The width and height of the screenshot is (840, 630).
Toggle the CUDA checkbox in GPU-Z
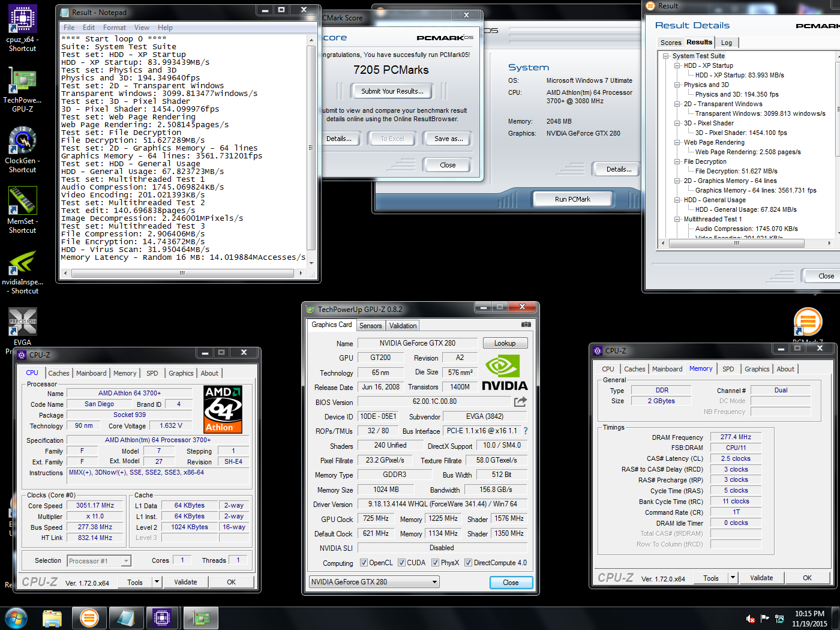coord(401,563)
